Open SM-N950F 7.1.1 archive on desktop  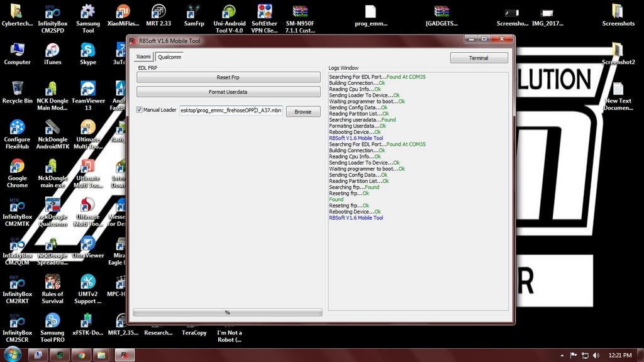coord(300,19)
